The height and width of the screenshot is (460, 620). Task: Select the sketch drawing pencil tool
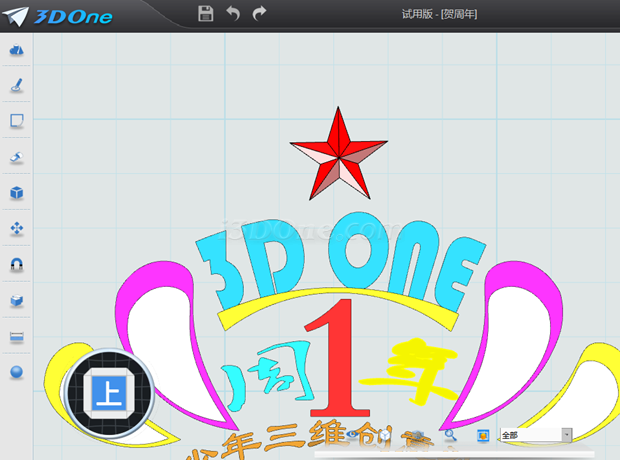pos(16,86)
